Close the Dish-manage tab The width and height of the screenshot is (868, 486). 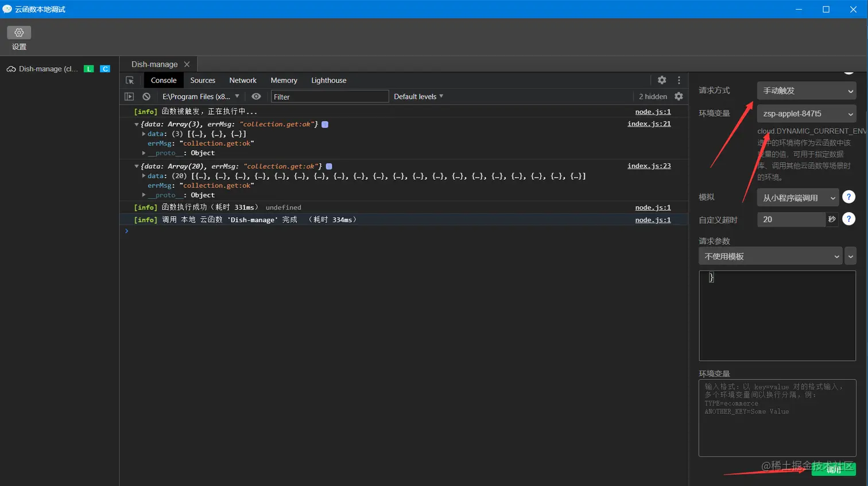pyautogui.click(x=187, y=64)
